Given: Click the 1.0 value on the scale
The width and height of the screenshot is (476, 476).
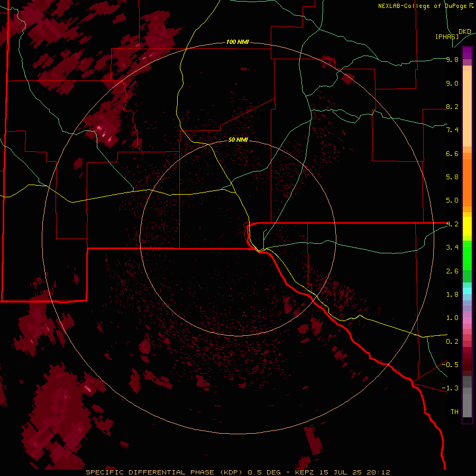Looking at the screenshot, I should tap(452, 318).
